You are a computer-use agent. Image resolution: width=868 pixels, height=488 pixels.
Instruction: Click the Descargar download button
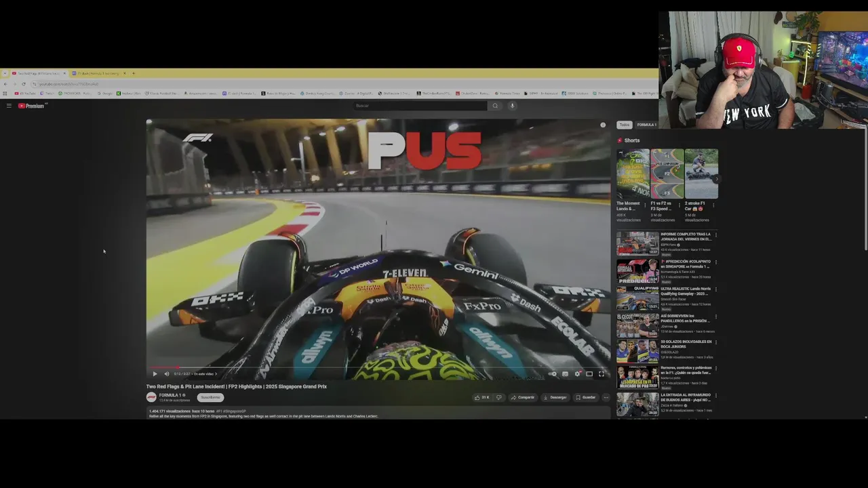pos(555,397)
